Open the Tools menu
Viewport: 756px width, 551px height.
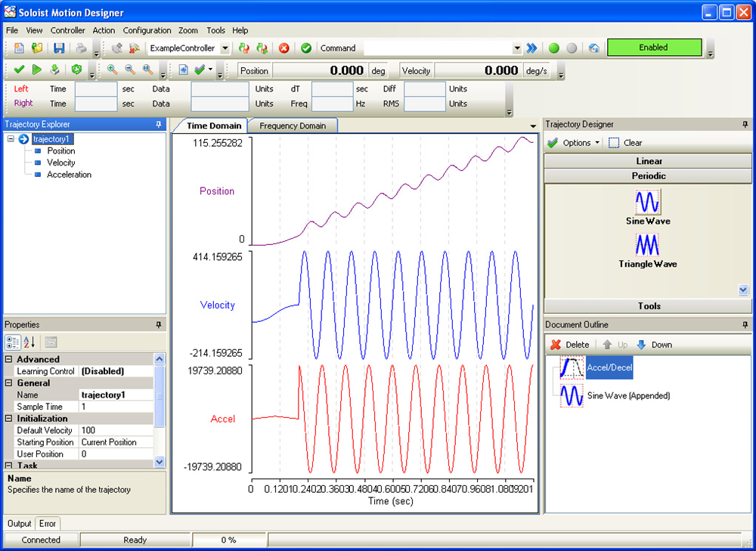[x=215, y=30]
